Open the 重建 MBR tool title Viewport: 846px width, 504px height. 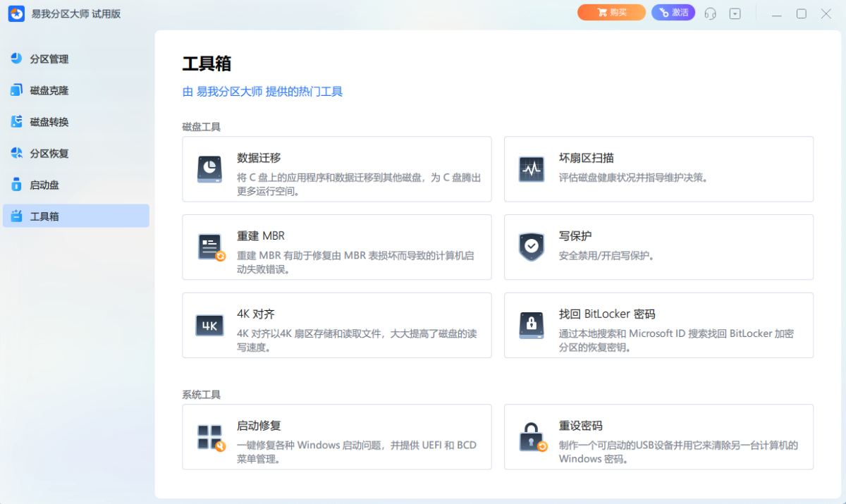[x=261, y=236]
